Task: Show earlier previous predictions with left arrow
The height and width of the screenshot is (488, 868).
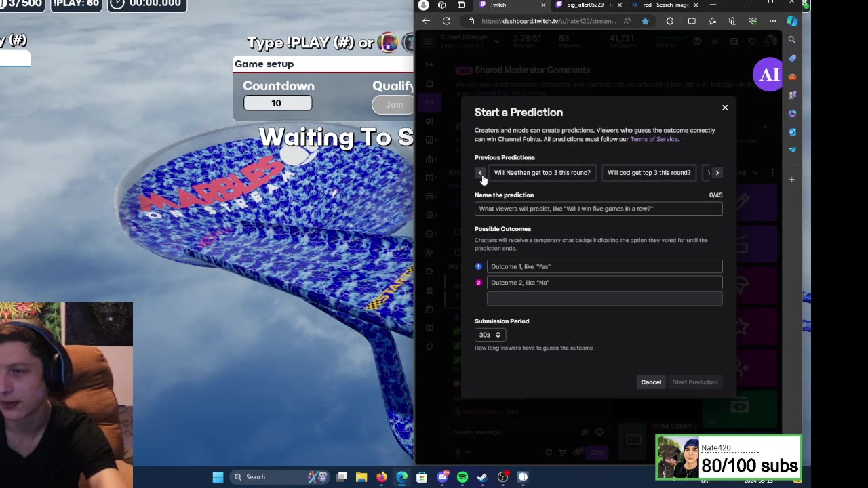Action: [x=479, y=173]
